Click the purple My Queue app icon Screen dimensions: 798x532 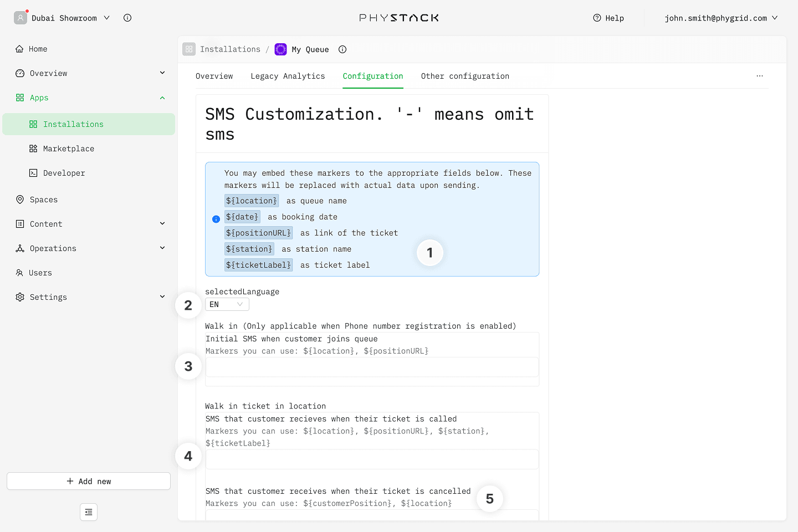281,49
